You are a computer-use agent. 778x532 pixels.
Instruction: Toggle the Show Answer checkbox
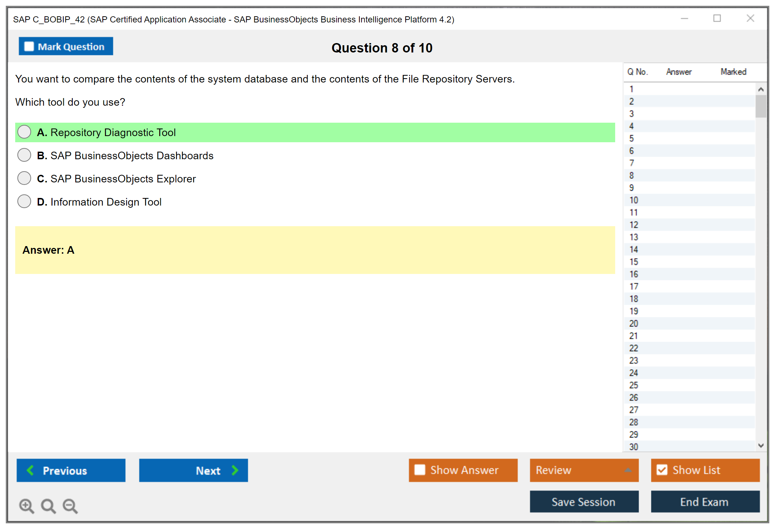point(420,470)
